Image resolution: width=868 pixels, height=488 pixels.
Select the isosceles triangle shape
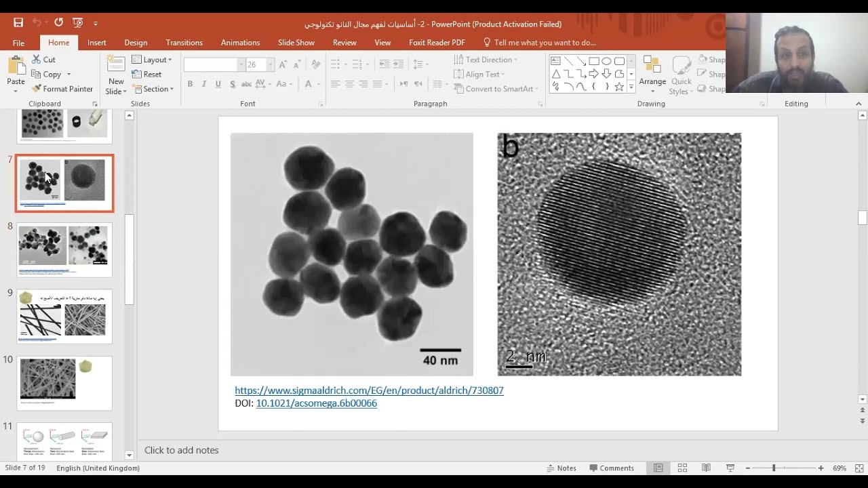pos(556,74)
